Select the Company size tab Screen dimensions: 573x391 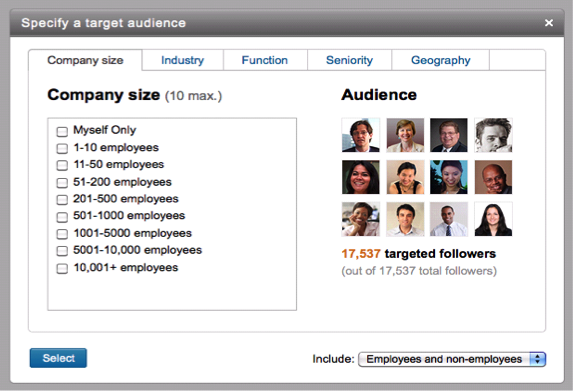pyautogui.click(x=85, y=60)
